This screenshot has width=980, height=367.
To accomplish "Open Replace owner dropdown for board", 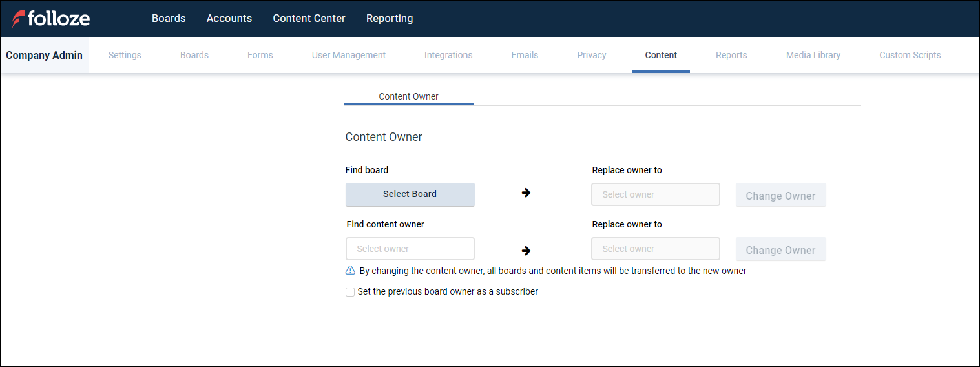I will click(655, 194).
